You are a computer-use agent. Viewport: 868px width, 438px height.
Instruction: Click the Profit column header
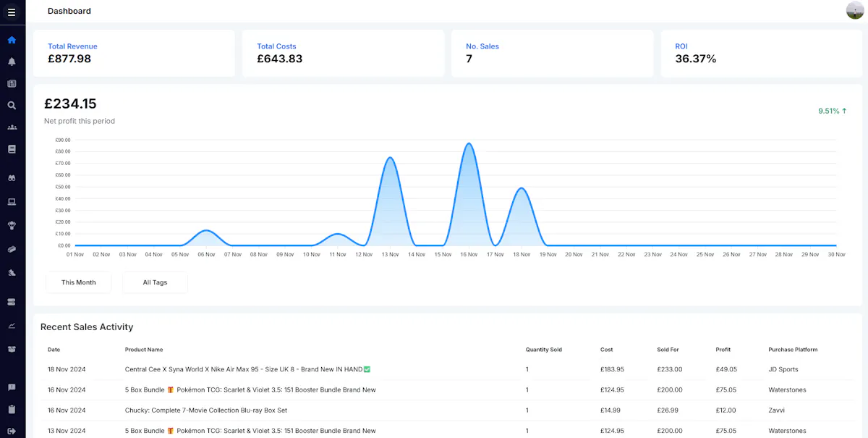point(723,350)
